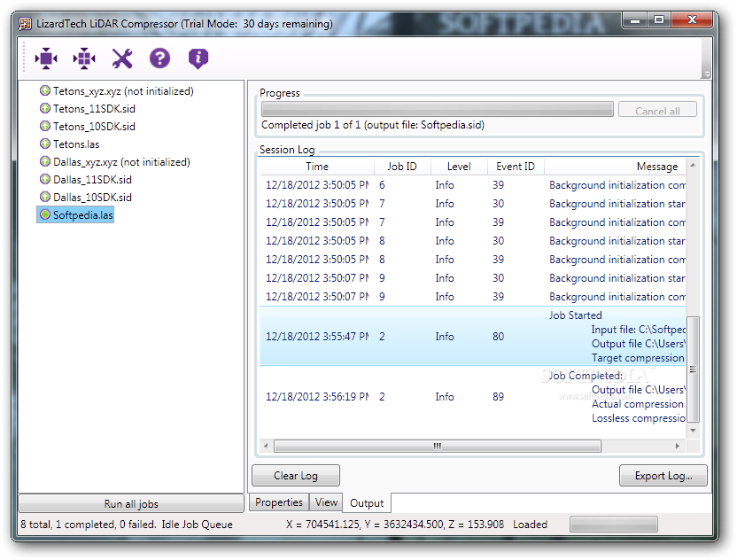Click the Run all jobs button
The height and width of the screenshot is (560, 737).
pyautogui.click(x=131, y=503)
